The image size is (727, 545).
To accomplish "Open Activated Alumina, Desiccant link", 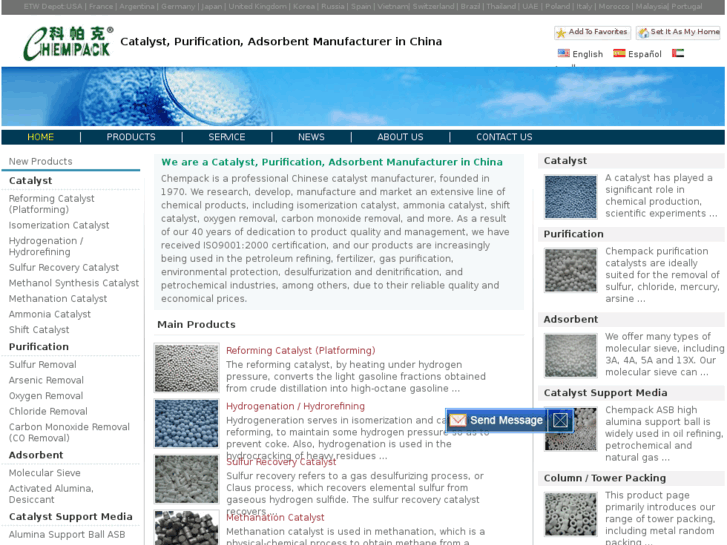I will click(51, 494).
